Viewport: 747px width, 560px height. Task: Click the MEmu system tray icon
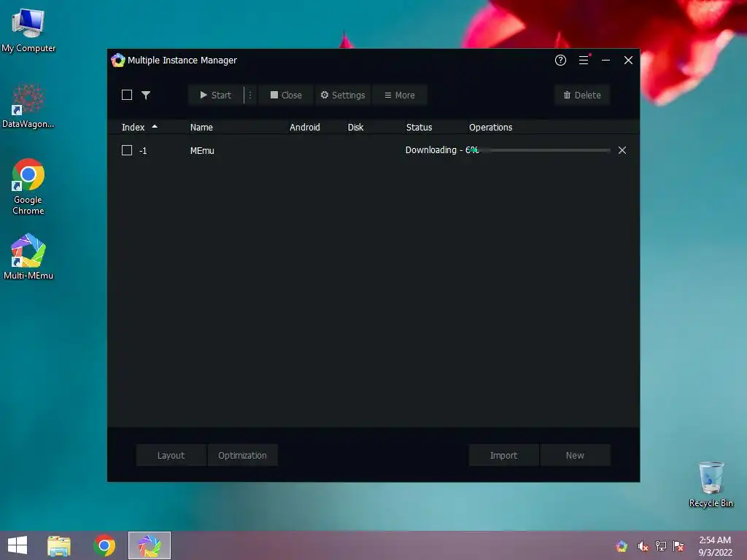[x=622, y=546]
